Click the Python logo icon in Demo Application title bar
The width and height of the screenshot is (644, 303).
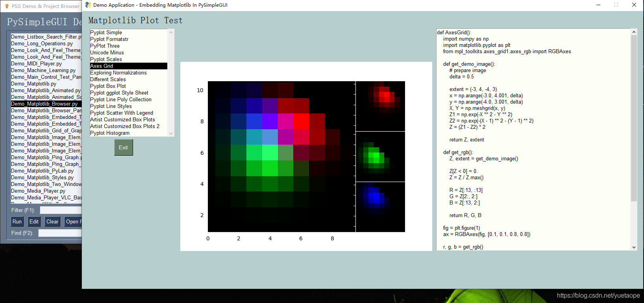pos(88,5)
